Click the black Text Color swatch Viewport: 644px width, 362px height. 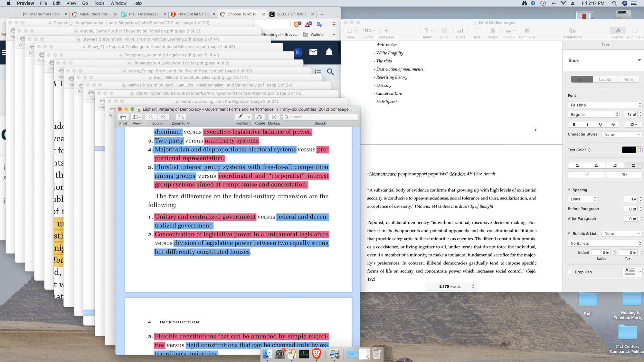629,150
